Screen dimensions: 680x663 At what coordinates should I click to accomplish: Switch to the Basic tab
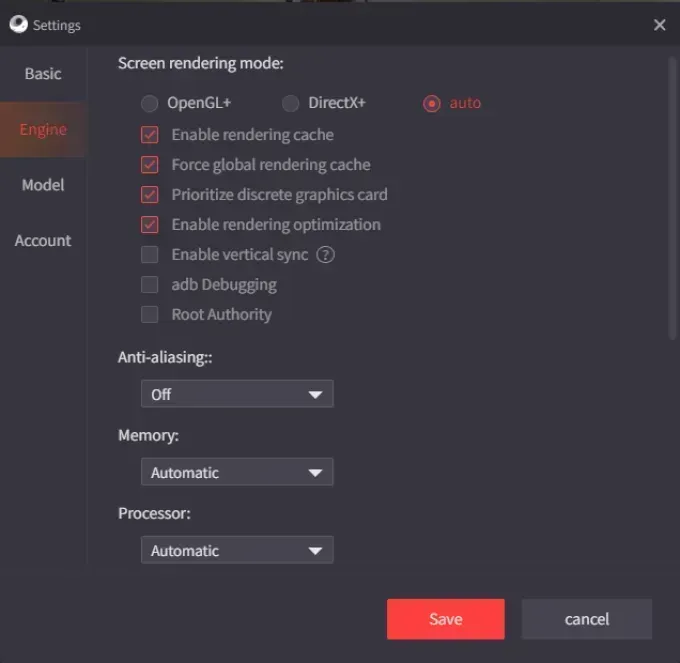point(43,74)
